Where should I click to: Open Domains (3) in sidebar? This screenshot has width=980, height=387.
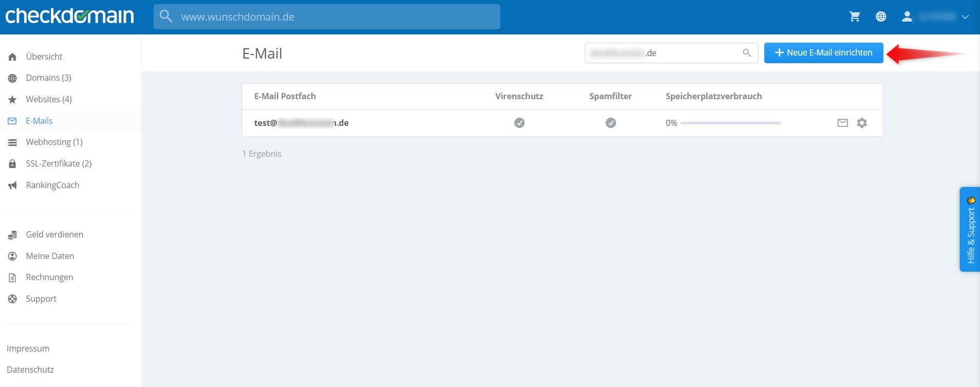49,78
